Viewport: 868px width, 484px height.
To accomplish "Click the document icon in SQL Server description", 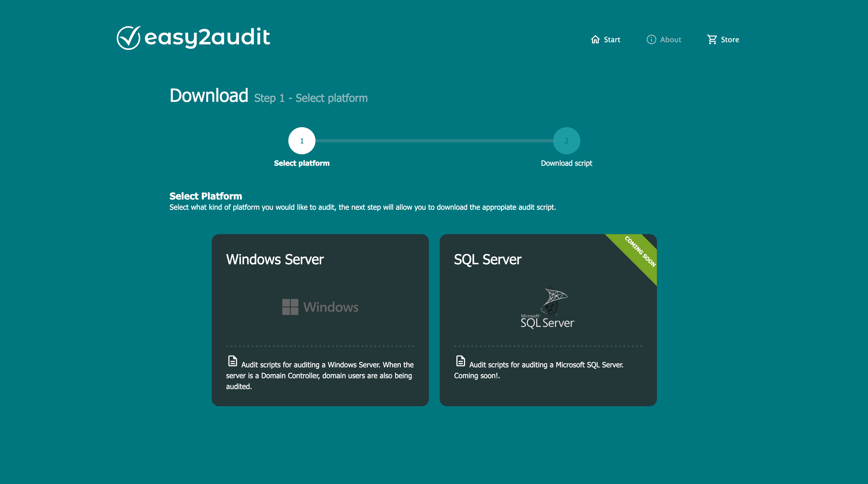I will (460, 361).
